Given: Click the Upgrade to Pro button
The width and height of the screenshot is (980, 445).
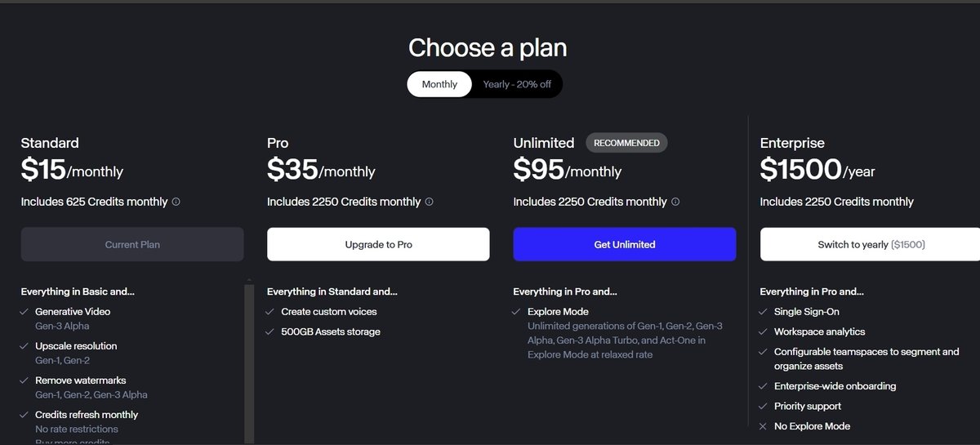Looking at the screenshot, I should [x=378, y=244].
